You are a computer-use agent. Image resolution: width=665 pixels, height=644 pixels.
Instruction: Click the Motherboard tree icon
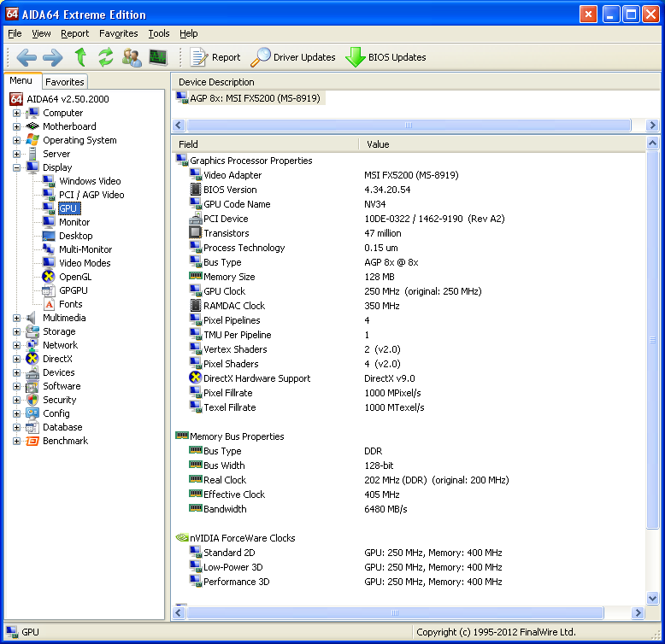pos(32,126)
